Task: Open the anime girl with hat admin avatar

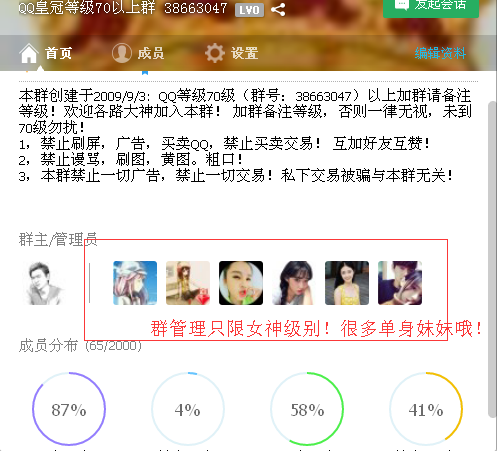Action: tap(135, 283)
